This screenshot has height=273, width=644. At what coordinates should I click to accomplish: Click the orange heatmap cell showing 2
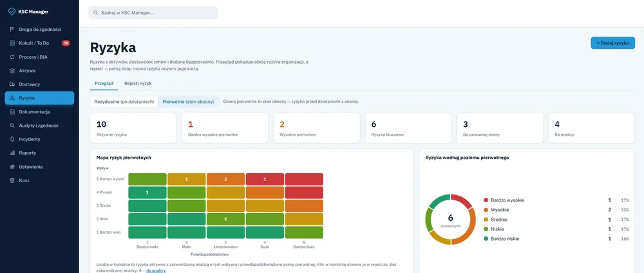225,180
